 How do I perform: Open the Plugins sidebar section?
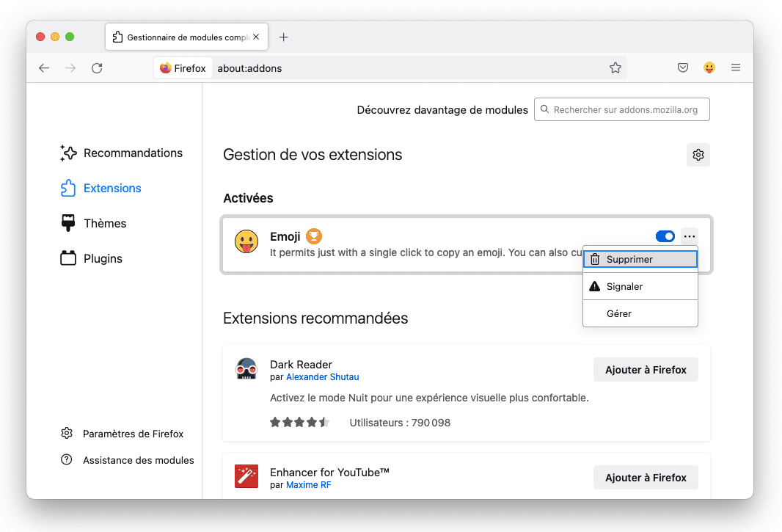click(91, 258)
